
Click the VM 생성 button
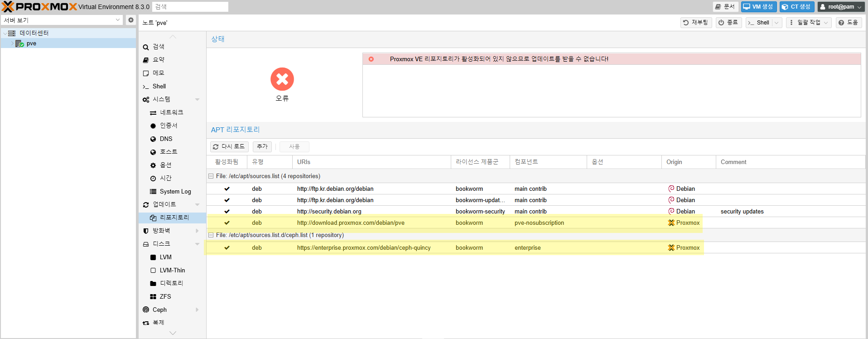pos(759,7)
